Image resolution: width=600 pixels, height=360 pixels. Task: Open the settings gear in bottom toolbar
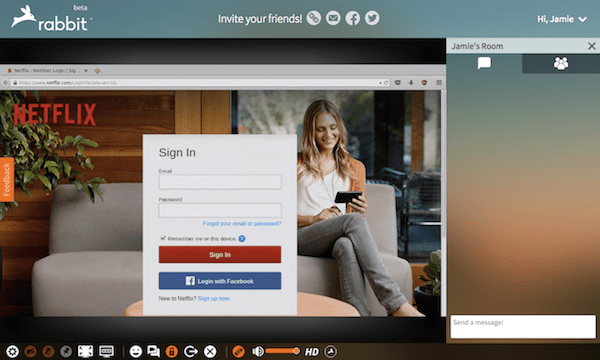point(12,351)
